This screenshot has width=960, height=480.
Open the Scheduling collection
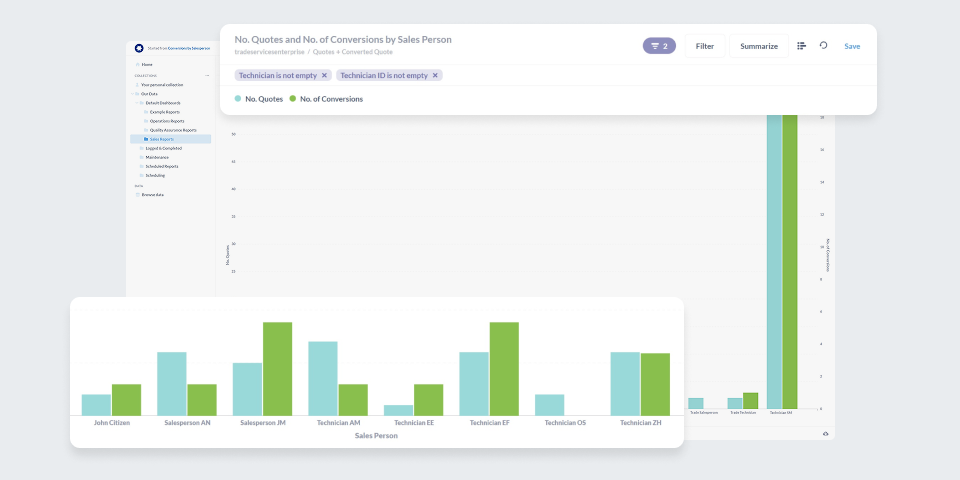tap(155, 175)
